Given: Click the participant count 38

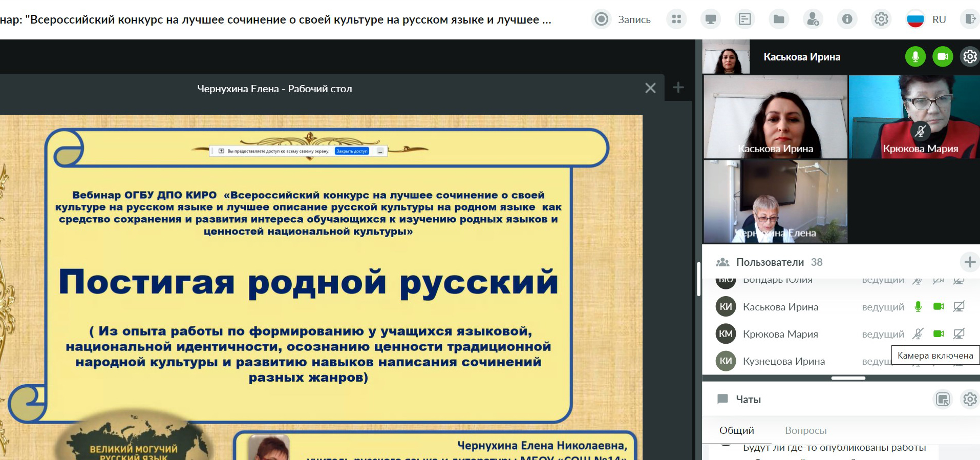Looking at the screenshot, I should tap(817, 262).
